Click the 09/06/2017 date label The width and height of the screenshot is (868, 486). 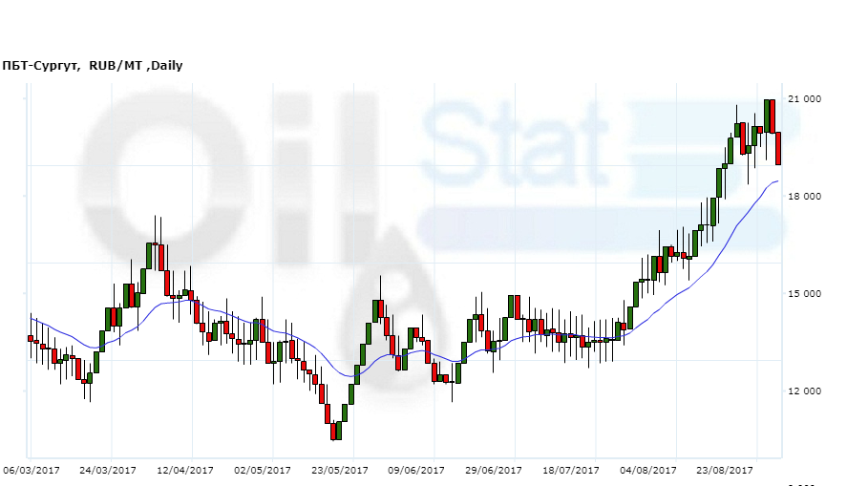coord(416,471)
